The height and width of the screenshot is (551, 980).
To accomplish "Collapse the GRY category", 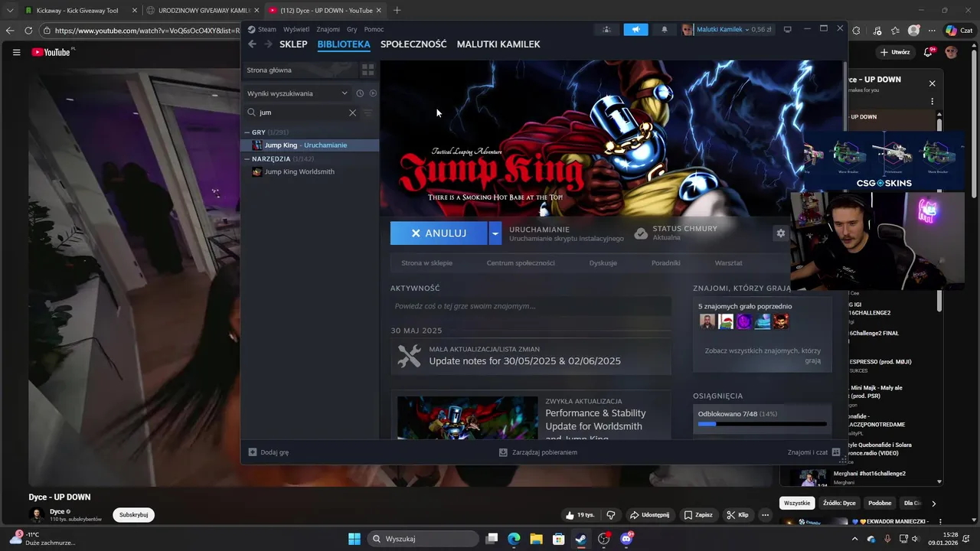I will coord(247,132).
